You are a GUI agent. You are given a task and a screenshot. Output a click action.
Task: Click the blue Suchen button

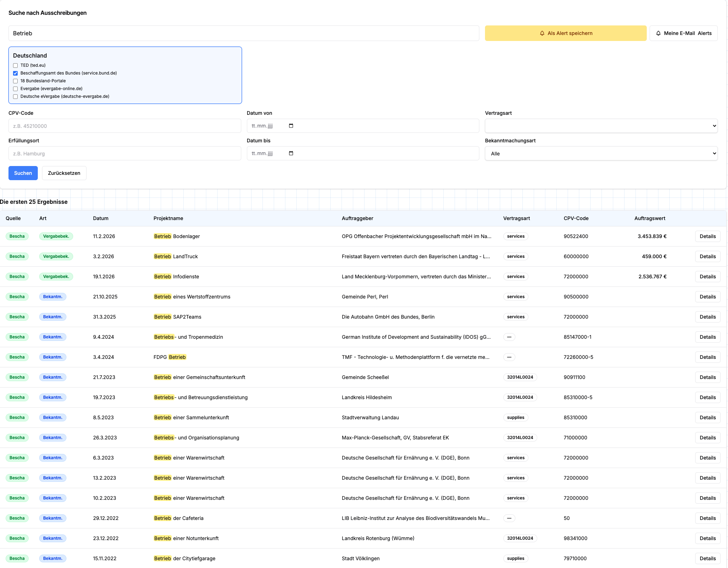point(23,173)
